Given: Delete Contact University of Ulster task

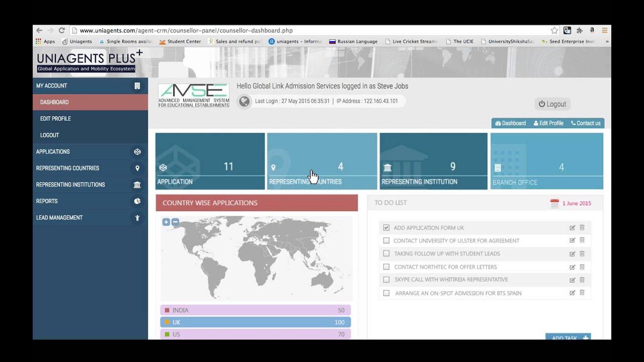Looking at the screenshot, I should pyautogui.click(x=582, y=240).
